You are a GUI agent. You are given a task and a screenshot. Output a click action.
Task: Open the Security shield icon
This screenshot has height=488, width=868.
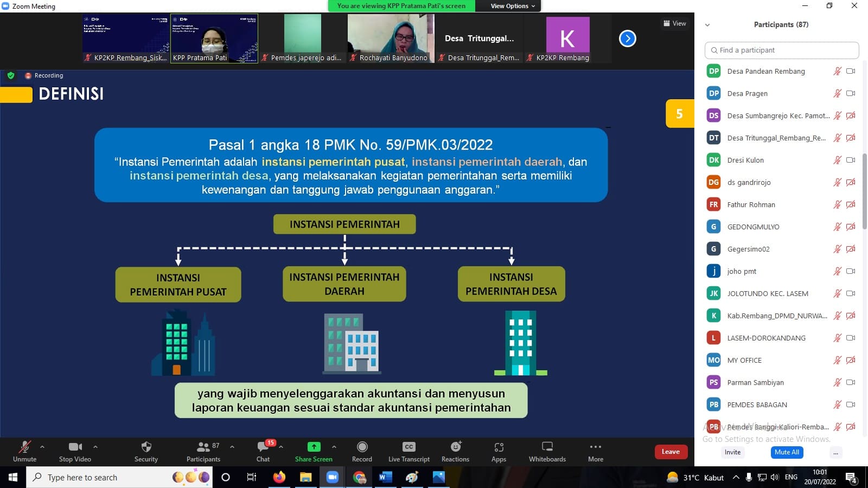[146, 447]
